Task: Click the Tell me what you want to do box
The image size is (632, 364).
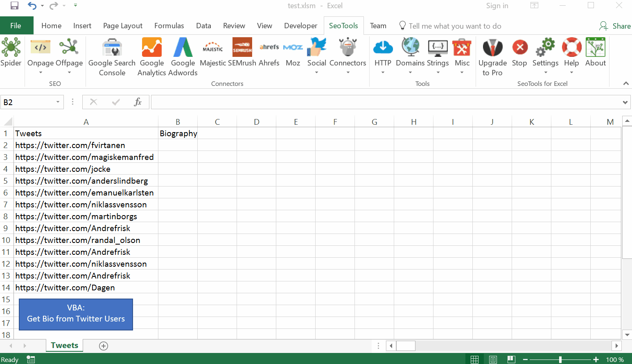Action: click(x=455, y=26)
